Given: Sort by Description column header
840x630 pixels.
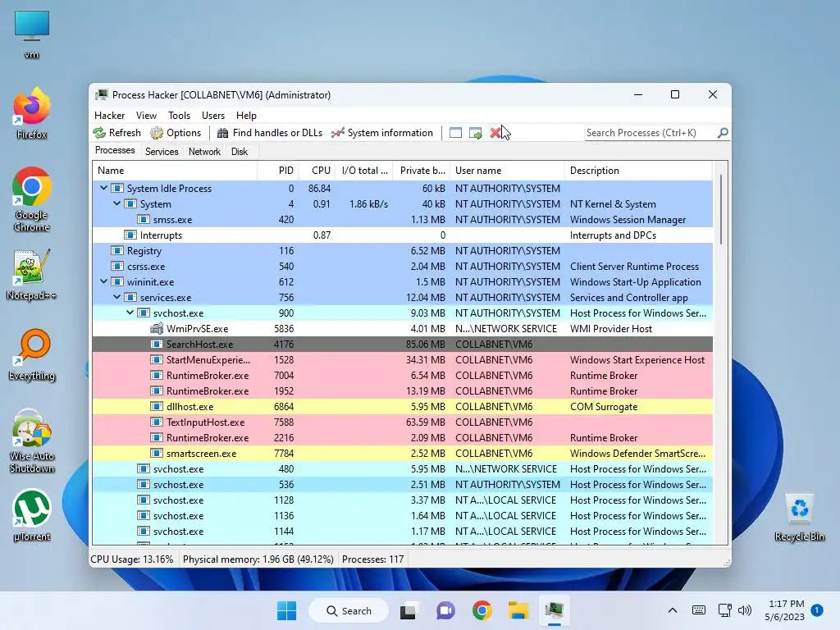Looking at the screenshot, I should pos(638,171).
